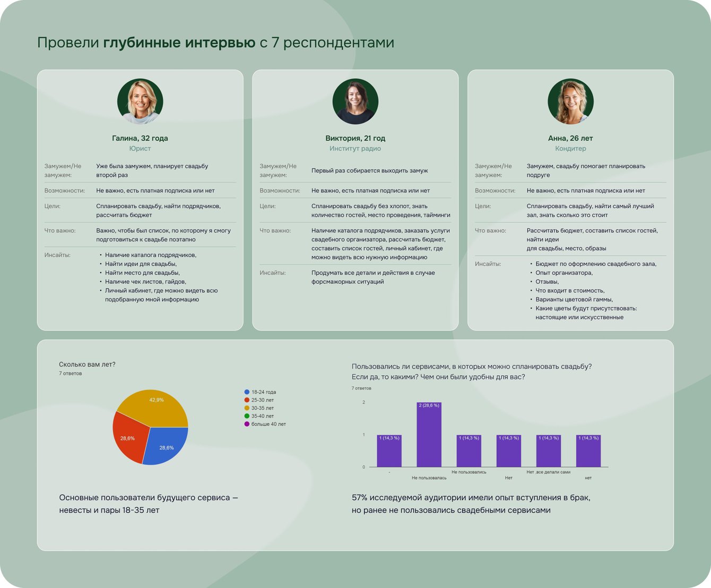
Task: Select the blue legend dot for 18-24 года
Action: coord(247,392)
